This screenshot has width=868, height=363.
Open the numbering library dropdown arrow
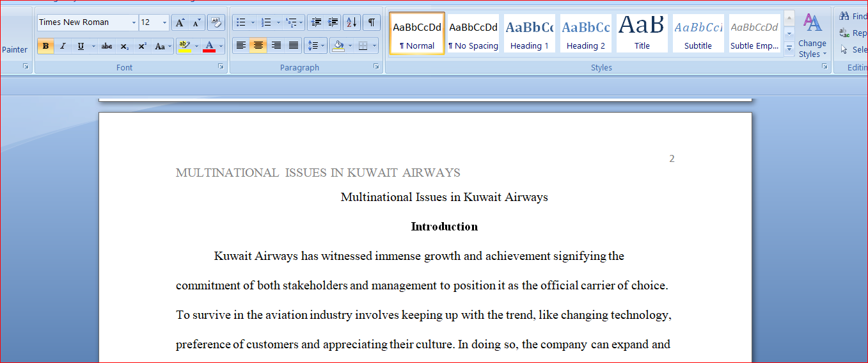[x=278, y=22]
